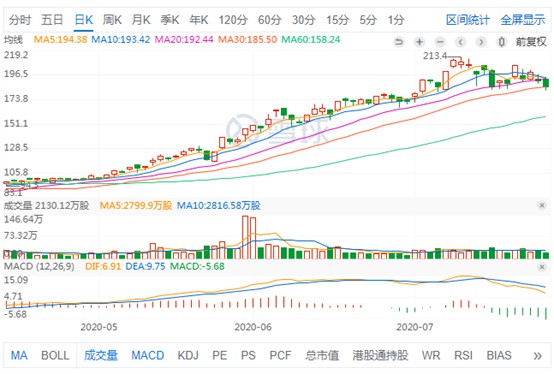Click the MA20:192.44 legend value
The image size is (554, 374).
click(x=184, y=39)
